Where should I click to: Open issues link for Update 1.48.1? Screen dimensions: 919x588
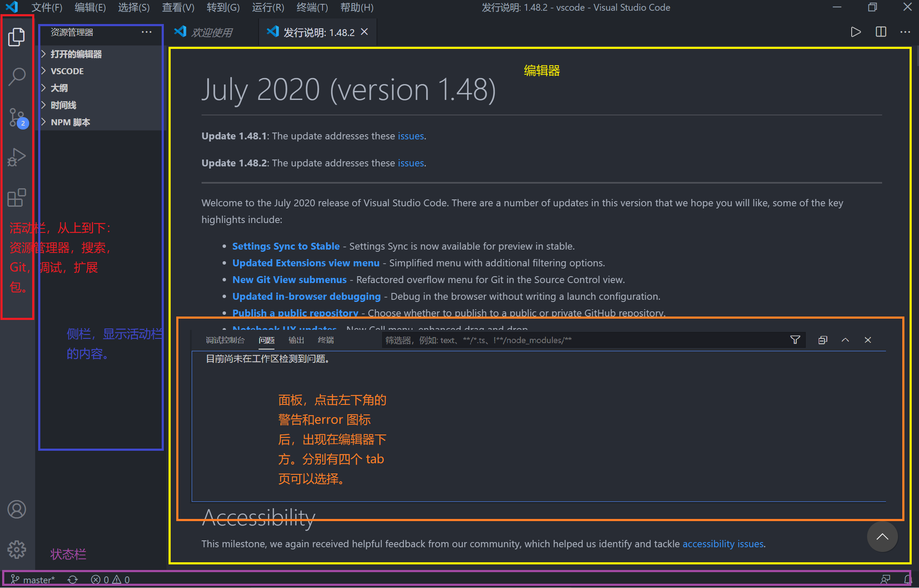click(411, 136)
